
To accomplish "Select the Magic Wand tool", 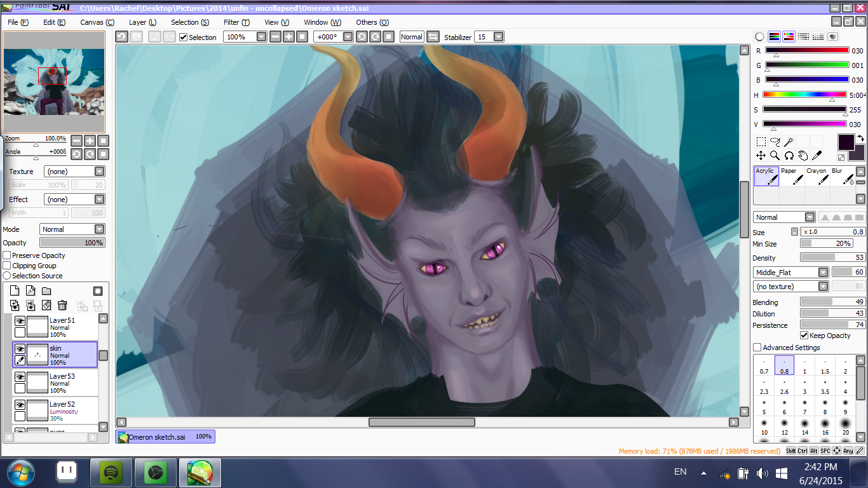I will tap(789, 142).
